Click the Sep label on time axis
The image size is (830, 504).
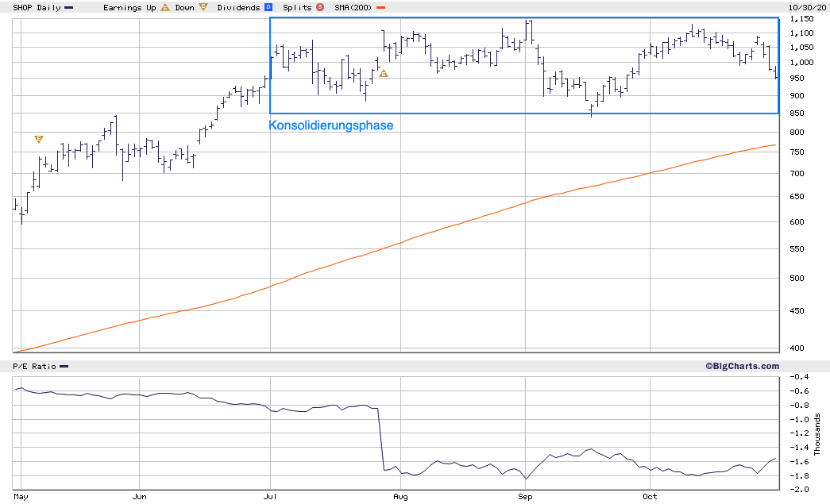tap(525, 497)
